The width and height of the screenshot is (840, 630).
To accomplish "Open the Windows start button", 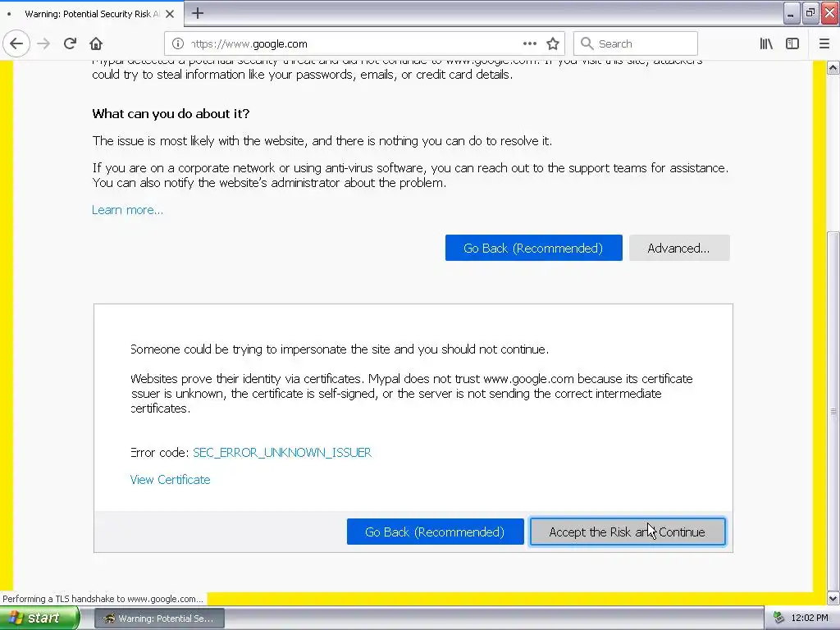I will pyautogui.click(x=39, y=619).
